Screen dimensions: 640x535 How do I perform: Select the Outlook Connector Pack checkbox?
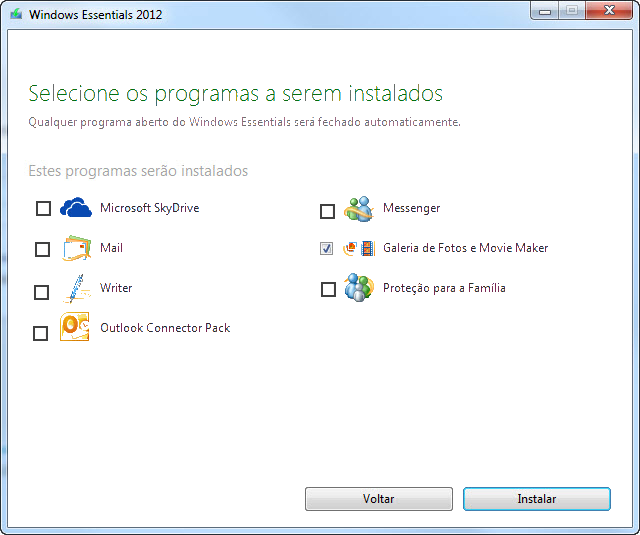pos(40,333)
